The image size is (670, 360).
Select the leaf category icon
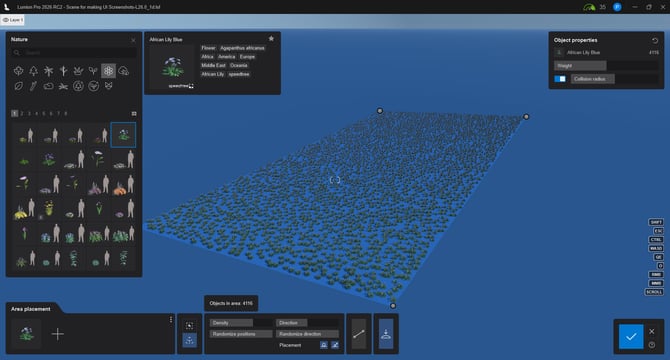tap(18, 86)
